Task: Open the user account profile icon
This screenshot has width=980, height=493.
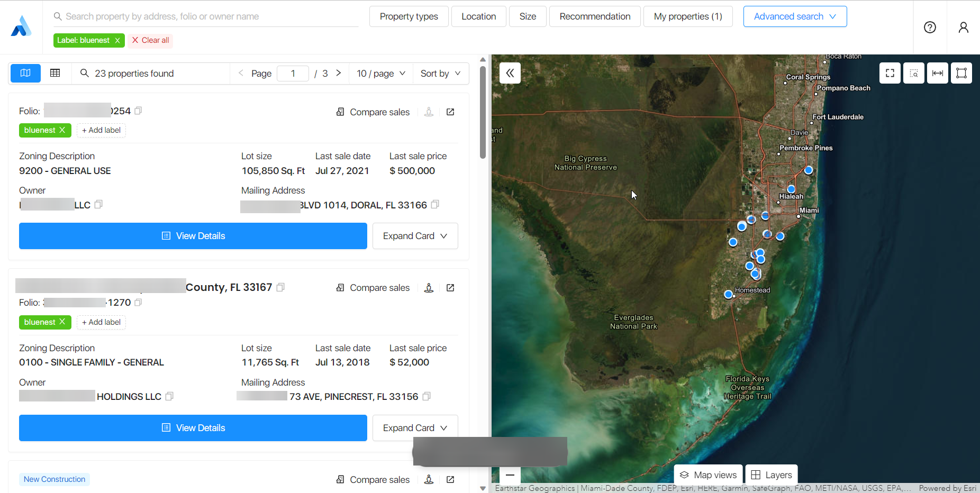Action: click(964, 28)
